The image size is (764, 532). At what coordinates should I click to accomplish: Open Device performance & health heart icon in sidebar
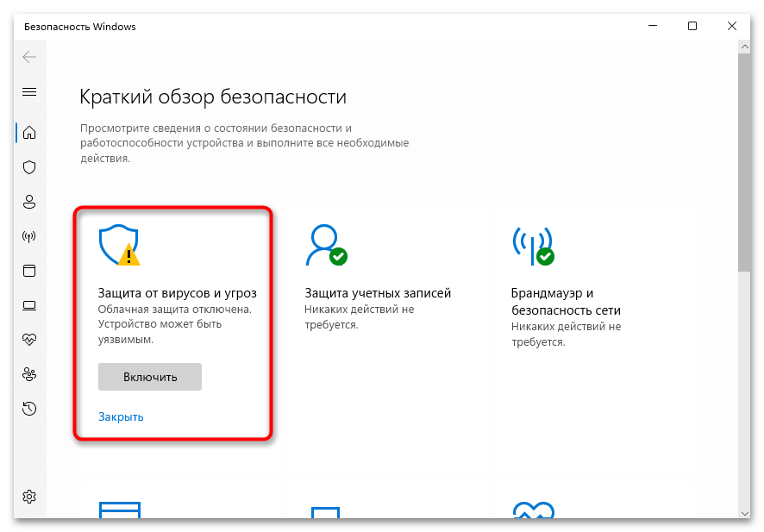coord(29,340)
